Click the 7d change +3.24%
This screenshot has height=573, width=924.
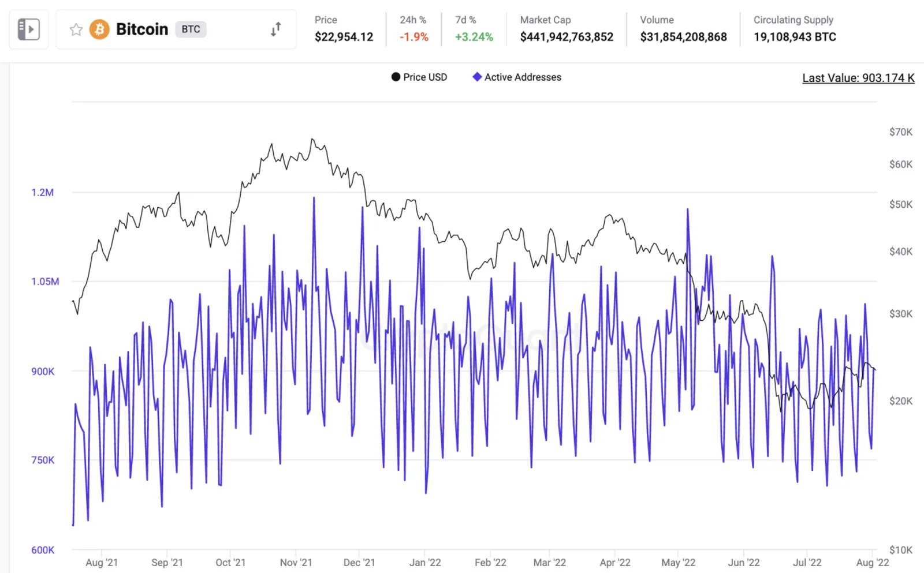coord(474,37)
